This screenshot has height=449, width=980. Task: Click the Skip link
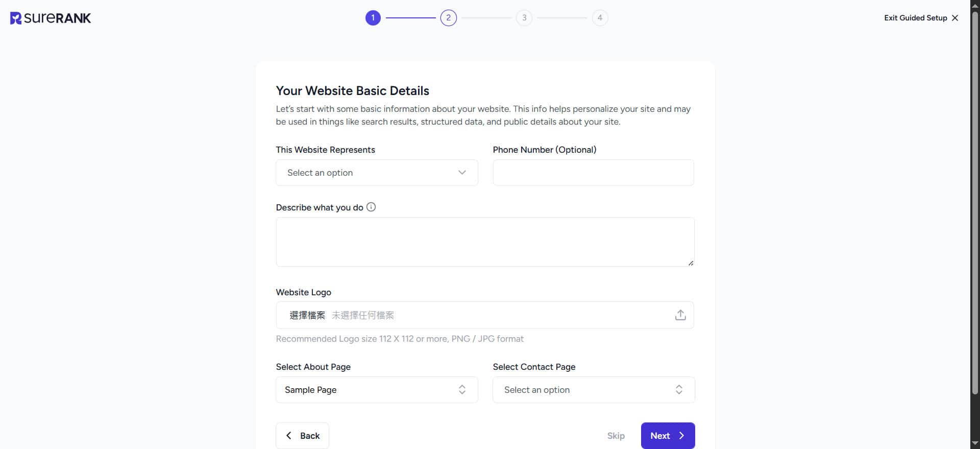tap(616, 436)
